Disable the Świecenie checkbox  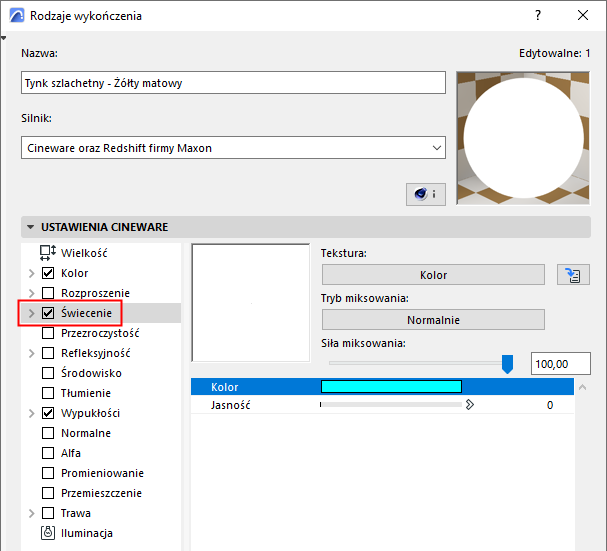pyautogui.click(x=48, y=313)
